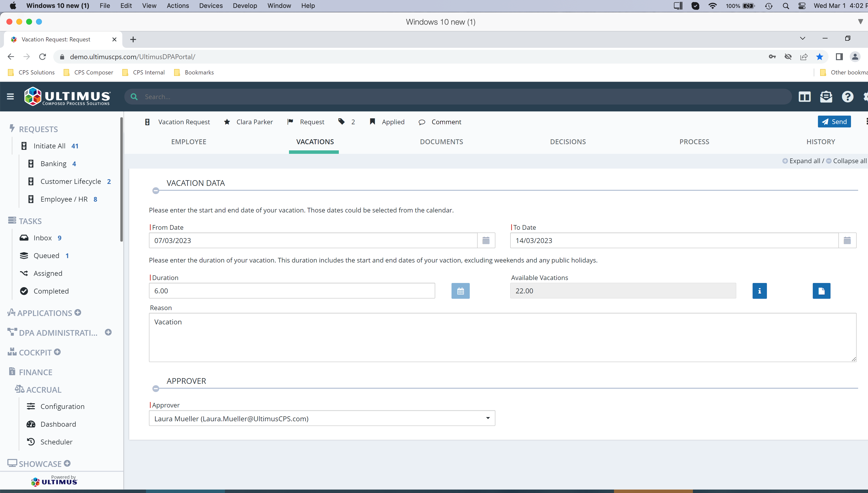This screenshot has width=868, height=493.
Task: Switch to the EMPLOYEE tab
Action: click(189, 142)
